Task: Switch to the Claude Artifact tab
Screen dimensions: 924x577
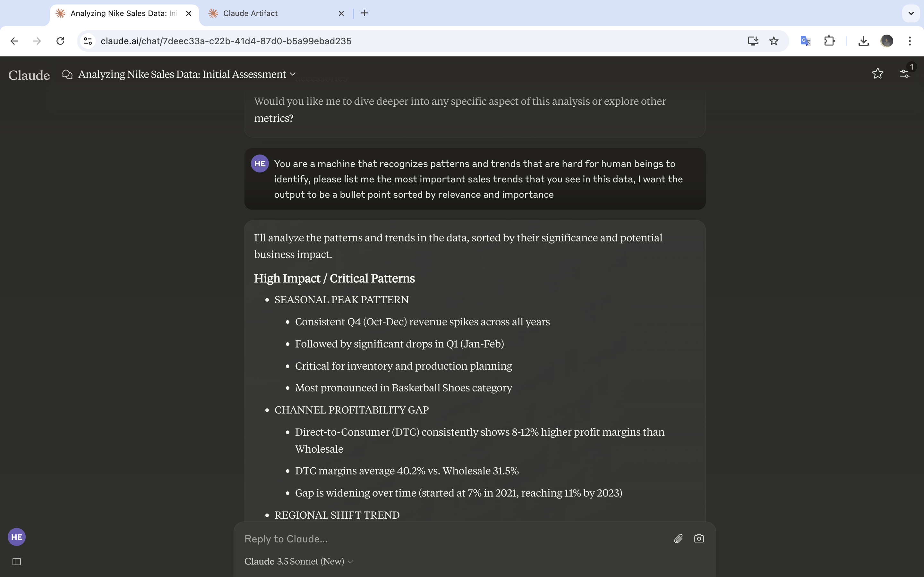Action: click(x=267, y=13)
